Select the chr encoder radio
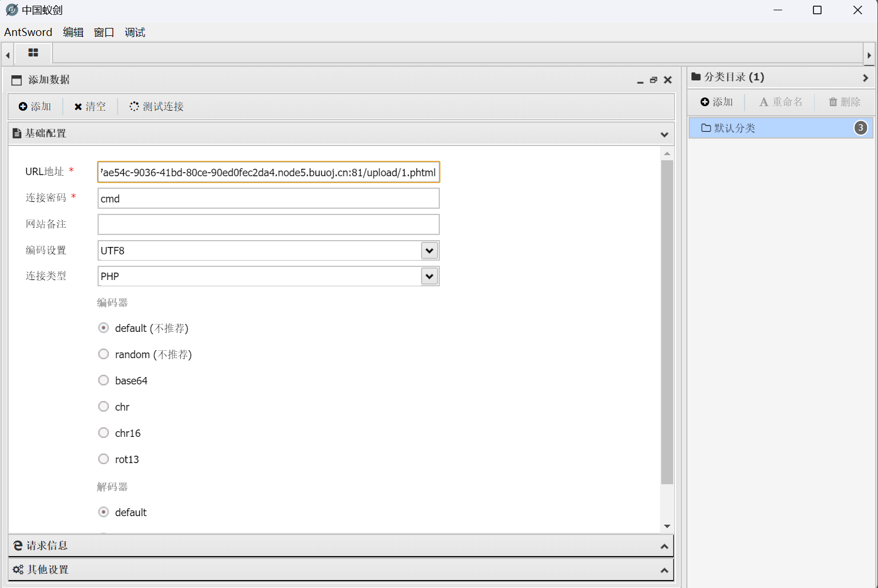This screenshot has width=878, height=588. tap(103, 407)
